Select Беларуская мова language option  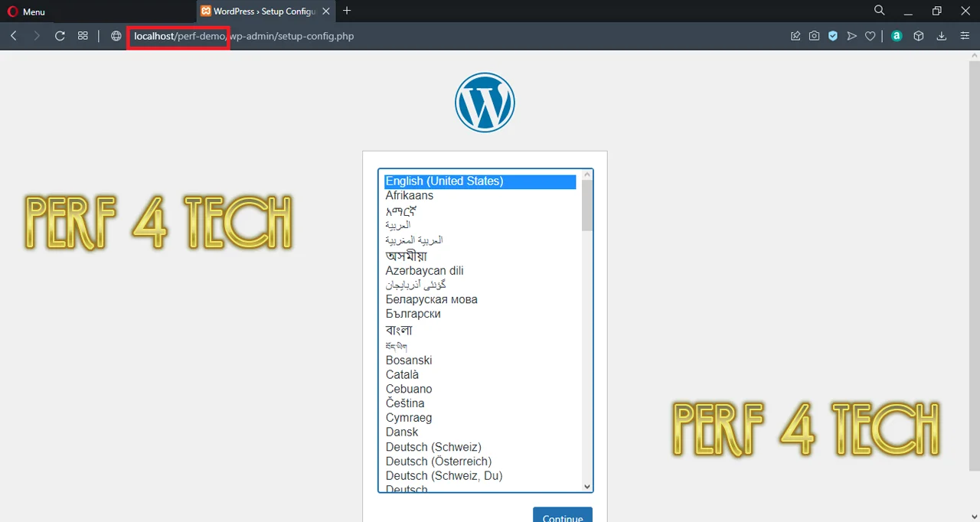click(x=480, y=300)
